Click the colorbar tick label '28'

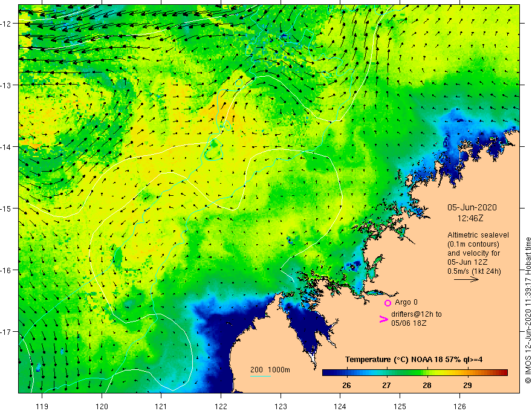click(x=427, y=386)
